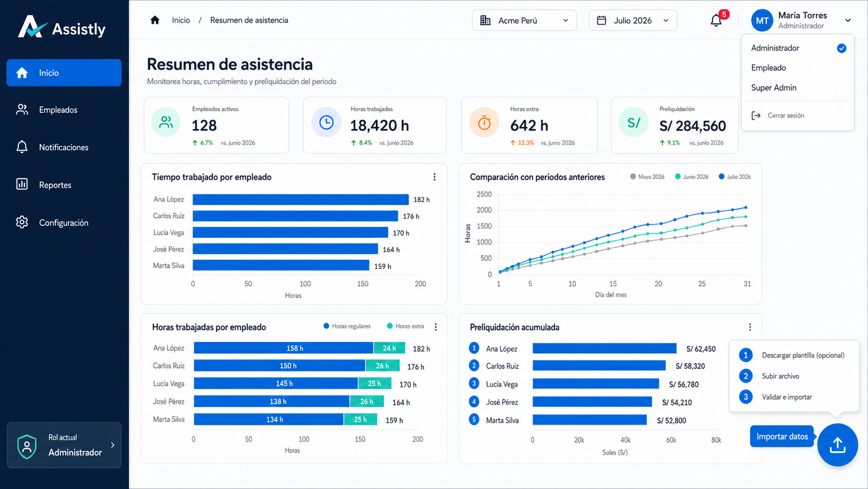Click Descargar plantilla (opcional)

(x=803, y=355)
